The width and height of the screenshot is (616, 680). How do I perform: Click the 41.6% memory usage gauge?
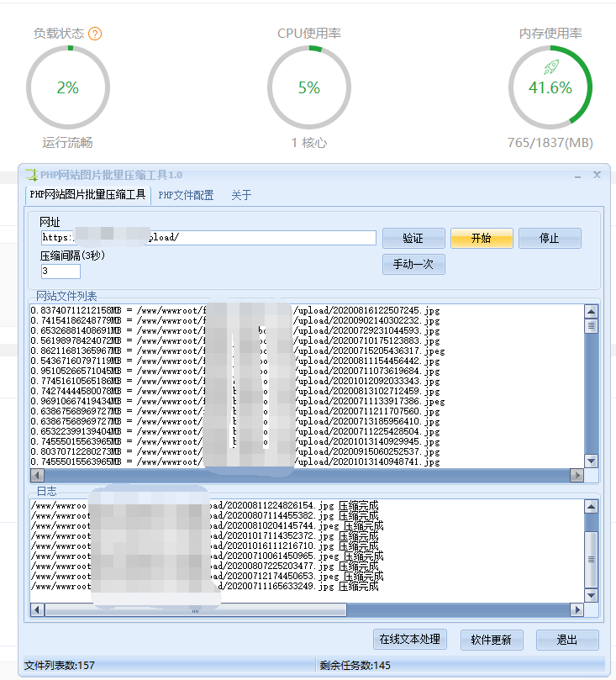pos(550,87)
